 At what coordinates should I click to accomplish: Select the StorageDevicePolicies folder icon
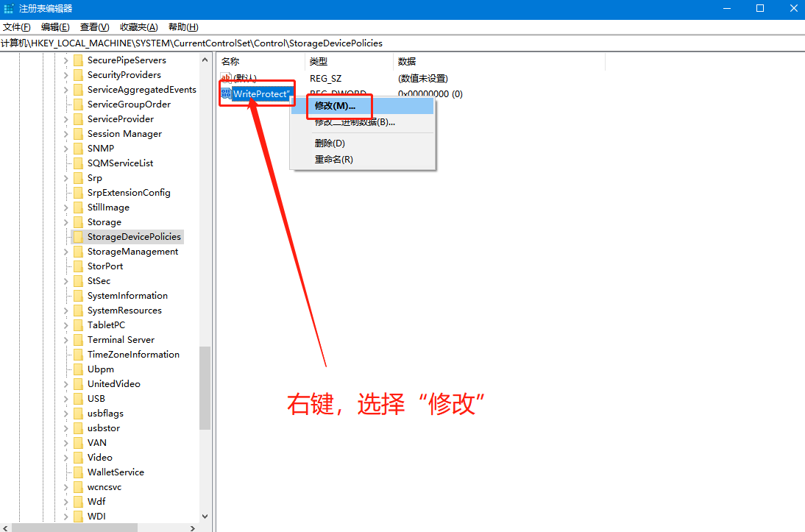(x=78, y=237)
